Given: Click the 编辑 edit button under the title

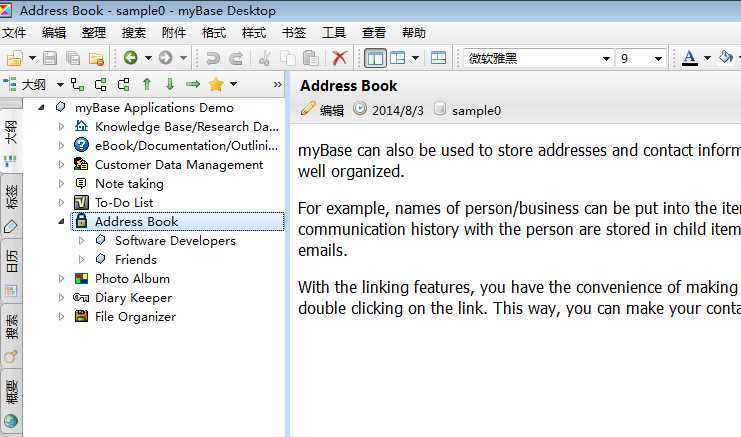Looking at the screenshot, I should [322, 110].
